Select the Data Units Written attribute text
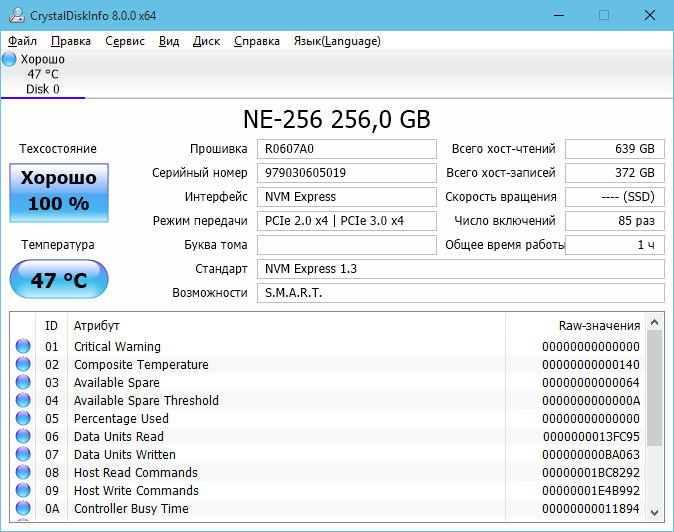 [x=125, y=455]
